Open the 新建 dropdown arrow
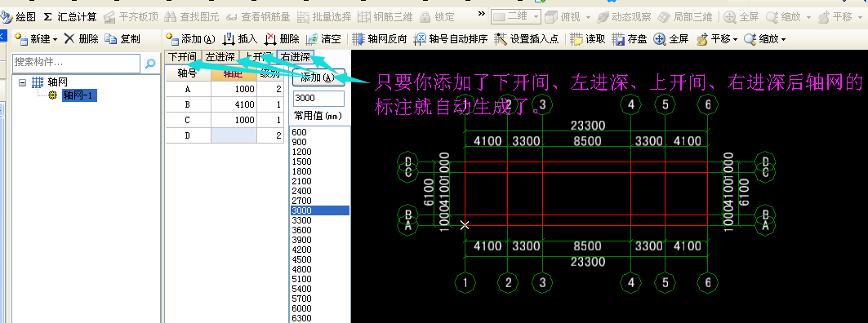 pyautogui.click(x=55, y=39)
